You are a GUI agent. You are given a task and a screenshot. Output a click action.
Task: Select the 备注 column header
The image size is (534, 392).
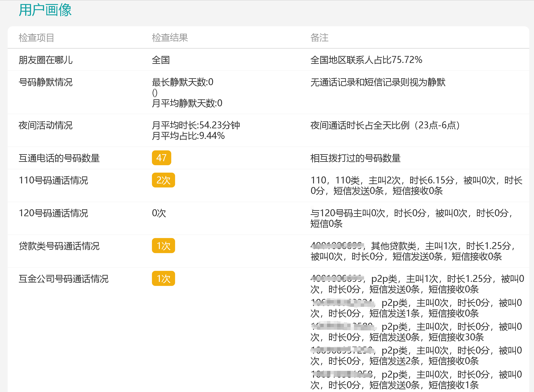tap(319, 38)
